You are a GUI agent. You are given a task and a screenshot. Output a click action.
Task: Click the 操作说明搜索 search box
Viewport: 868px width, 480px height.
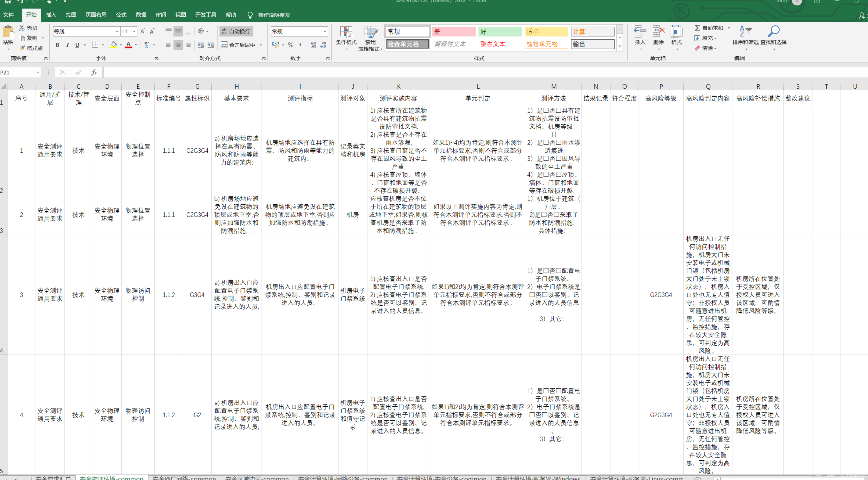tap(274, 15)
